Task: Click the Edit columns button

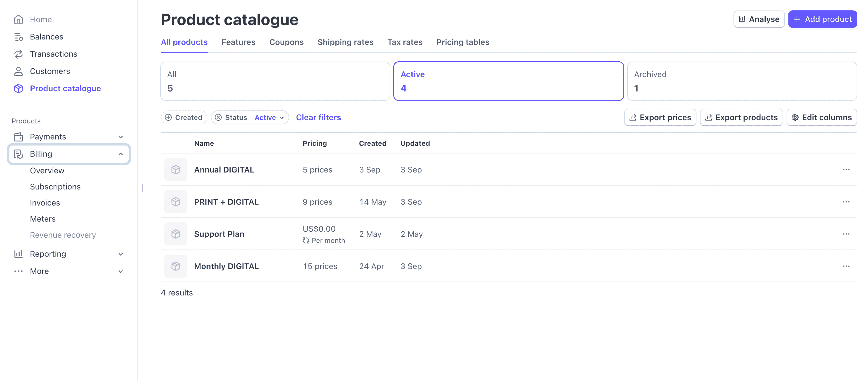Action: click(821, 117)
